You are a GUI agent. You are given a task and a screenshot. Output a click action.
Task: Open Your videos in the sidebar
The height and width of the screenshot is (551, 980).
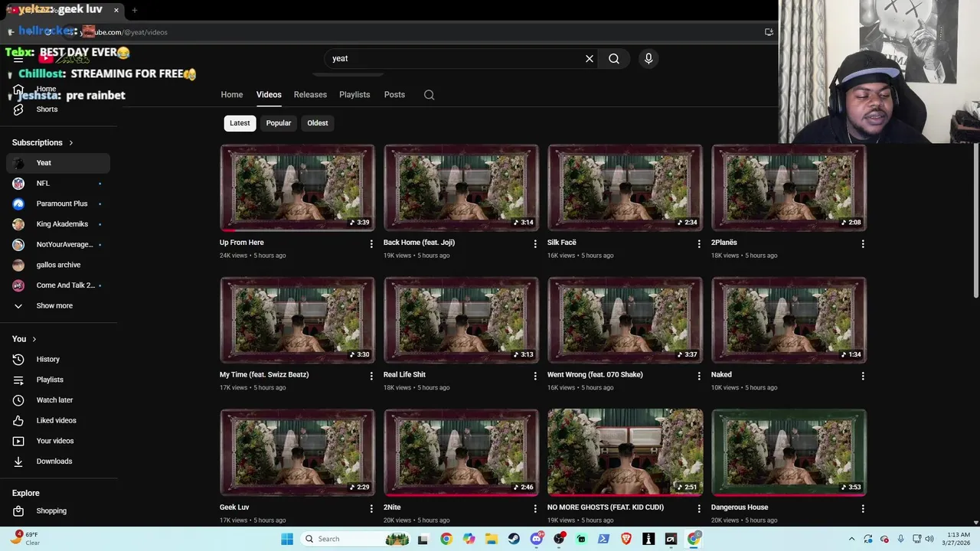tap(58, 441)
